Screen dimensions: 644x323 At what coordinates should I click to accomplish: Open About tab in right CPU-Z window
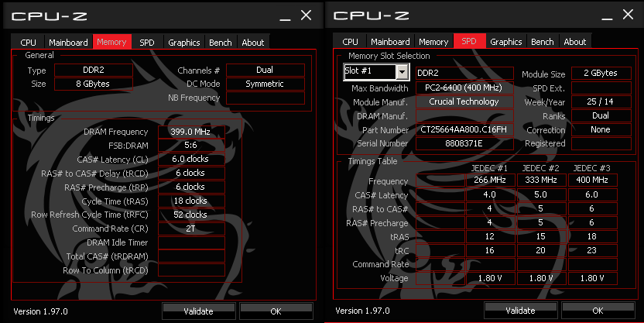(x=574, y=42)
